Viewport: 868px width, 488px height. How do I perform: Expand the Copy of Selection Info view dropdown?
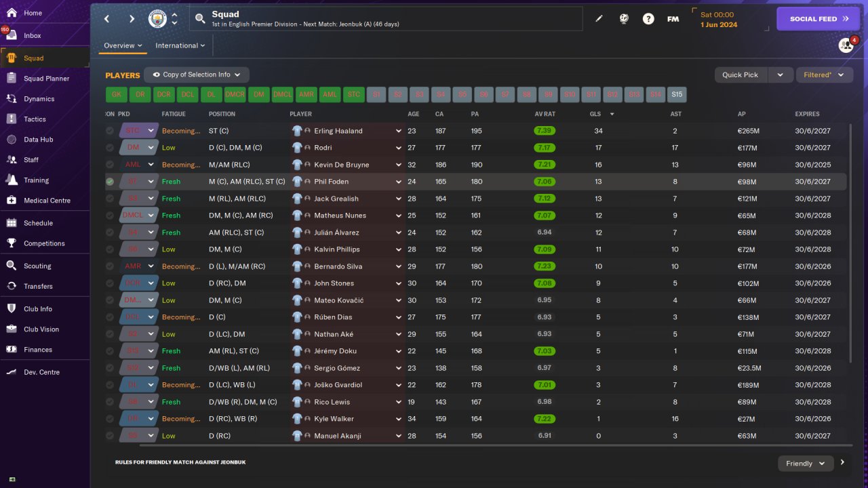(x=197, y=75)
